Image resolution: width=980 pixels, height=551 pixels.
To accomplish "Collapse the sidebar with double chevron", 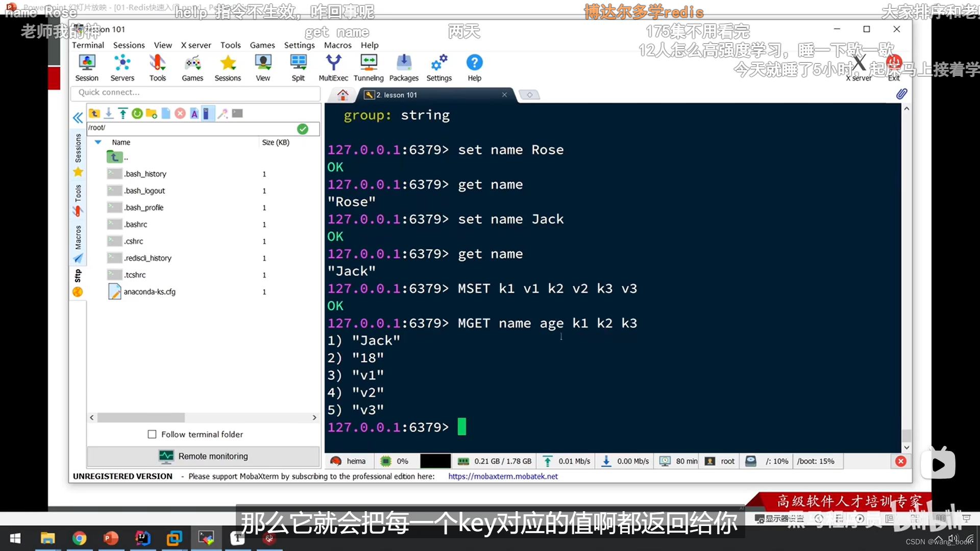I will (x=78, y=118).
